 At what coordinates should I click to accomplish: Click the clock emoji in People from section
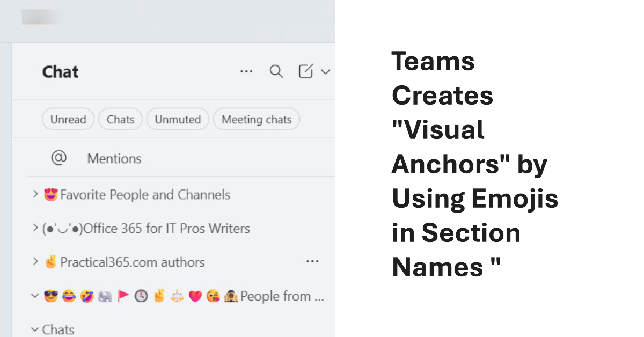pyautogui.click(x=141, y=296)
